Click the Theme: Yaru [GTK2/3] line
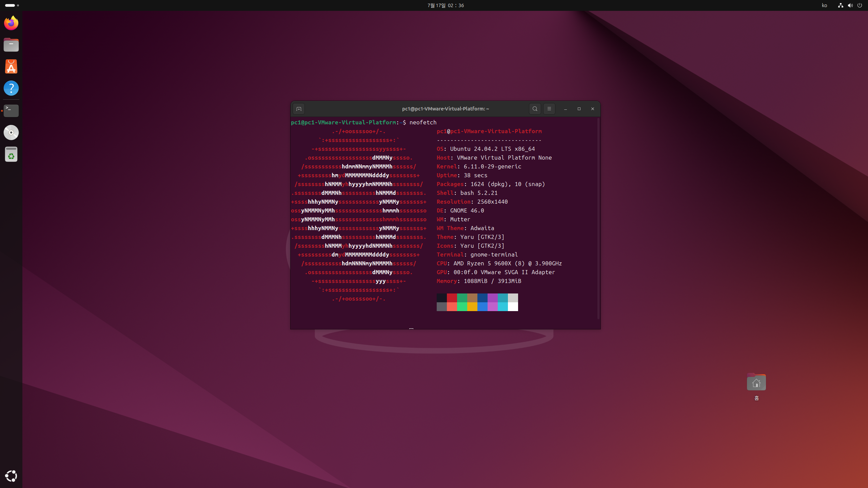This screenshot has width=868, height=488. click(x=471, y=237)
